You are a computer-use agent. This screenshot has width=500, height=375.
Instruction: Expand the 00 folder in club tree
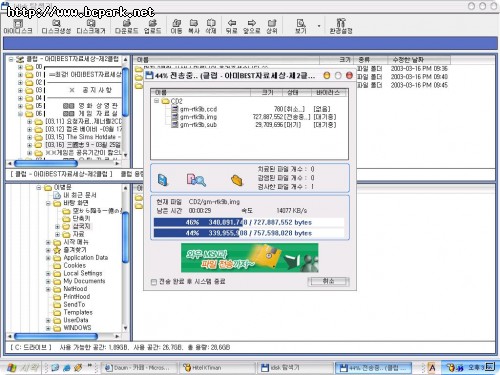pos(20,67)
